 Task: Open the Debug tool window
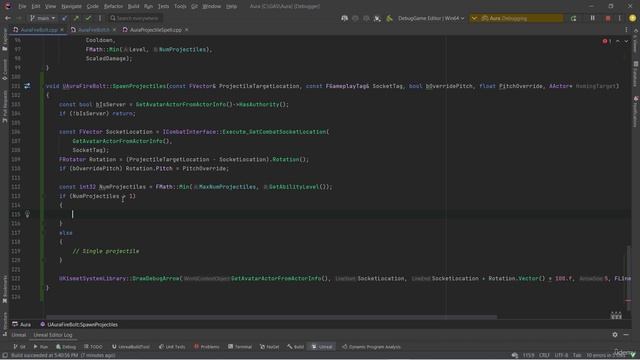(x=66, y=347)
